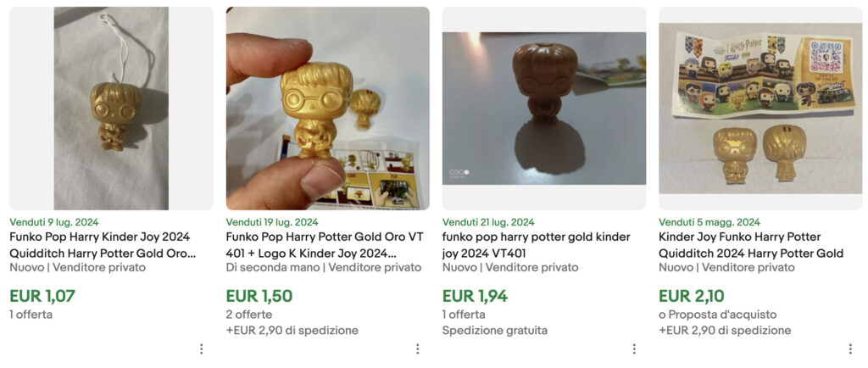Open listing funko pop harry potter gold kinder joy VT401

pos(537,245)
